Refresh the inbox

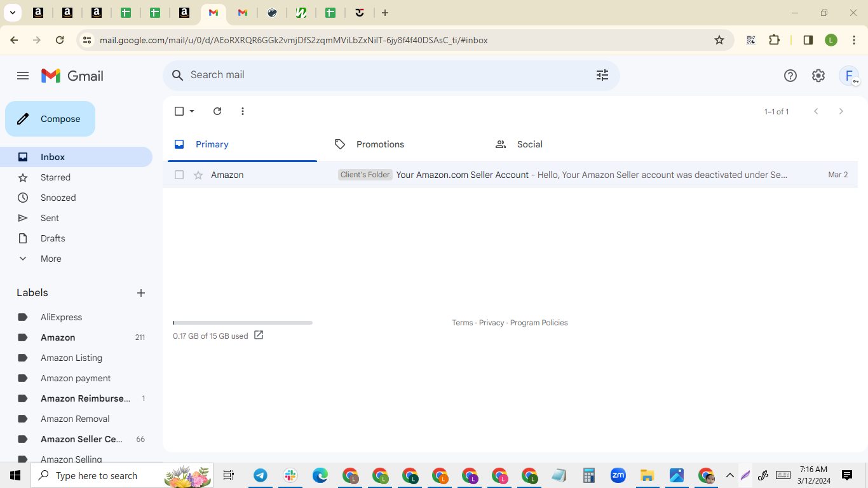[x=217, y=111]
